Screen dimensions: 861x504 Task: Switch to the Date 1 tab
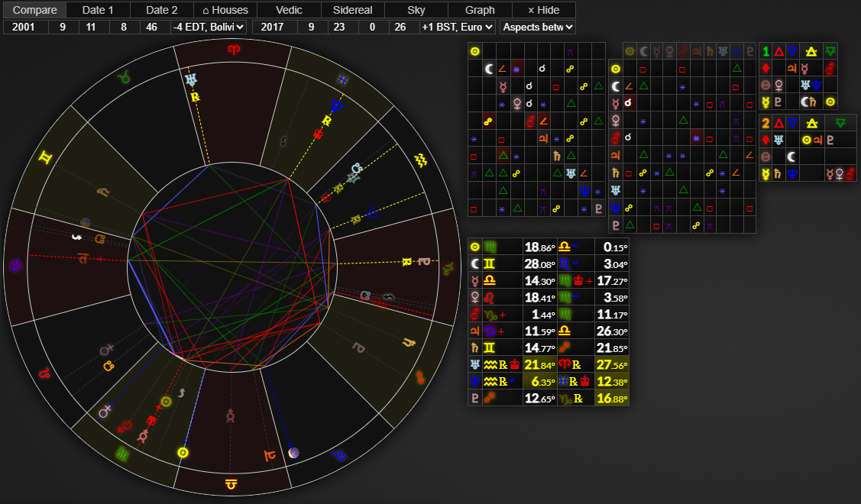[98, 10]
